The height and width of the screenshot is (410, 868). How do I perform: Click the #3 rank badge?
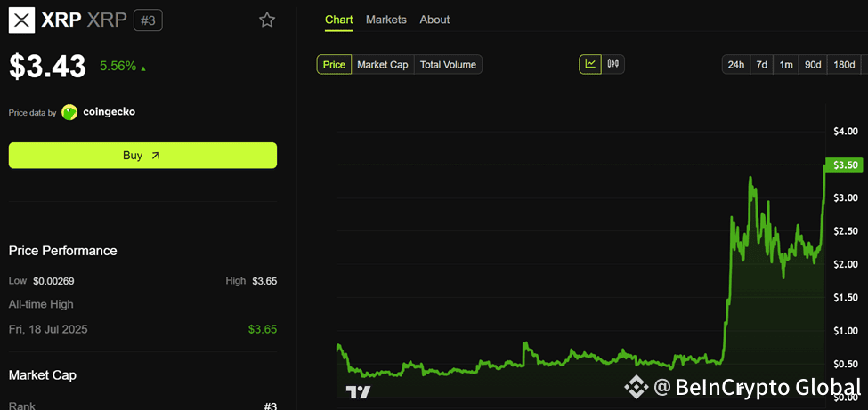pos(149,20)
